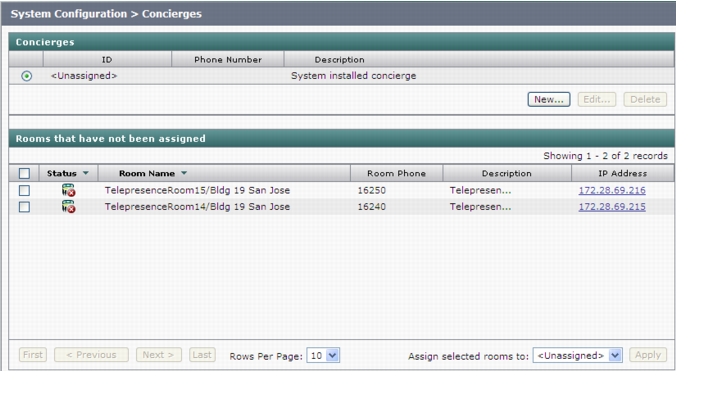The image size is (701, 395).
Task: Jump to the Last page
Action: click(x=202, y=355)
